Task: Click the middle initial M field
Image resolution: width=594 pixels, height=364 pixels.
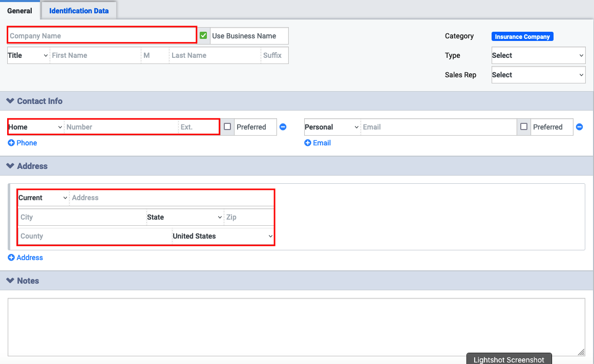Action: coord(155,55)
